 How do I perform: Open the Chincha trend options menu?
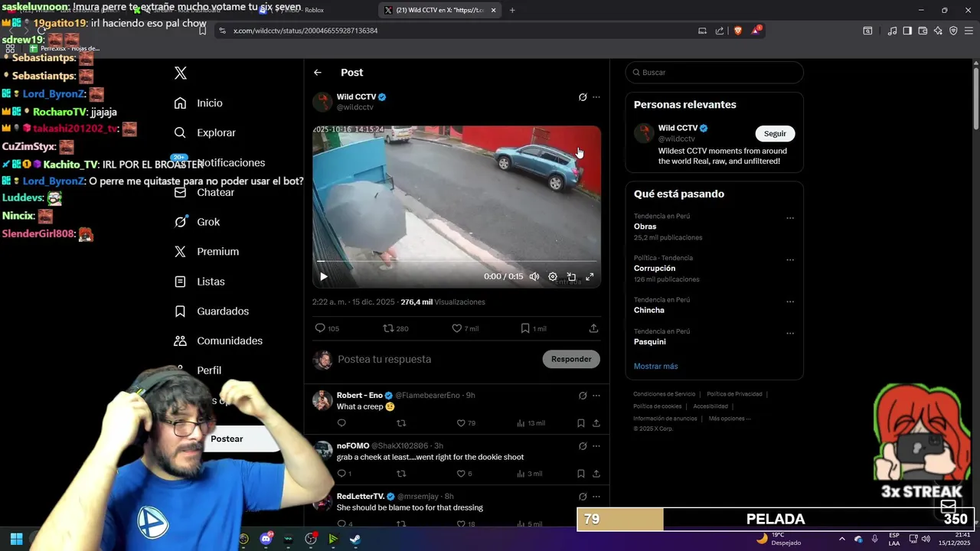pyautogui.click(x=790, y=302)
